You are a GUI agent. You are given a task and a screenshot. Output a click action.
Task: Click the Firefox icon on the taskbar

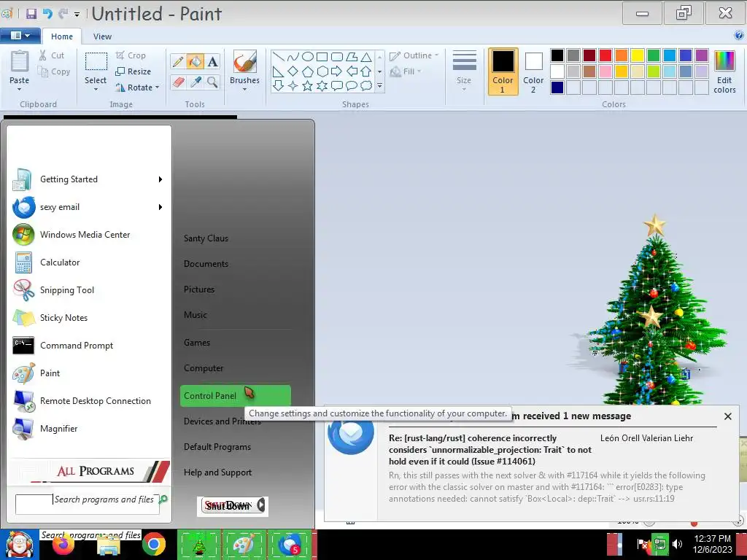[x=63, y=545]
